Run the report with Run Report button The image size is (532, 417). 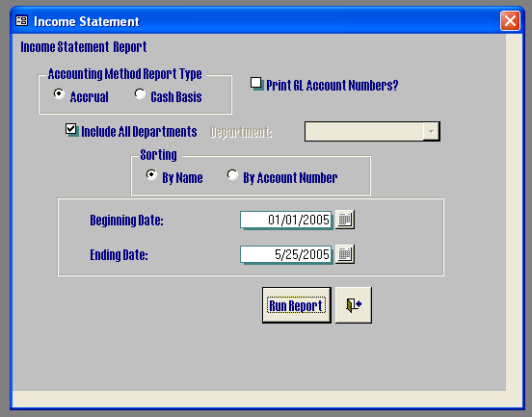(x=296, y=305)
